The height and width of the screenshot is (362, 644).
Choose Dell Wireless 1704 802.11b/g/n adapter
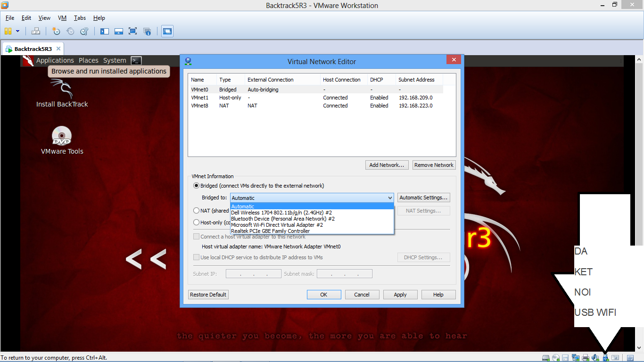pos(312,213)
